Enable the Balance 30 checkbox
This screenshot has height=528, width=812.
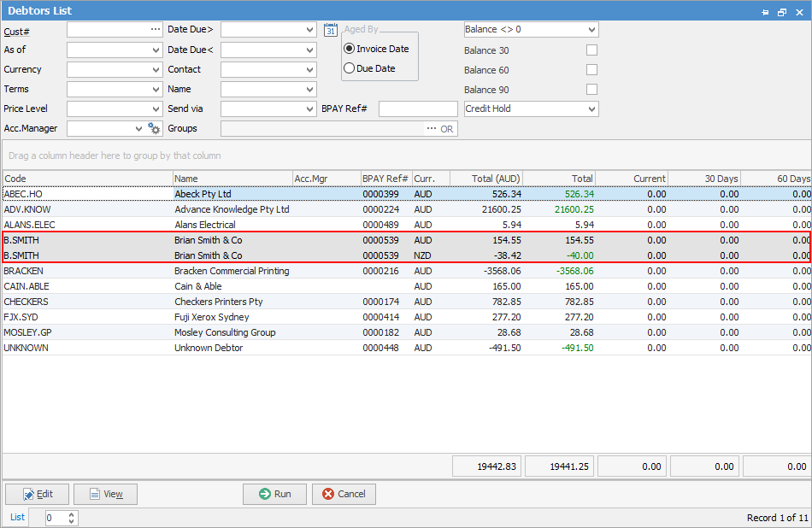tap(591, 50)
